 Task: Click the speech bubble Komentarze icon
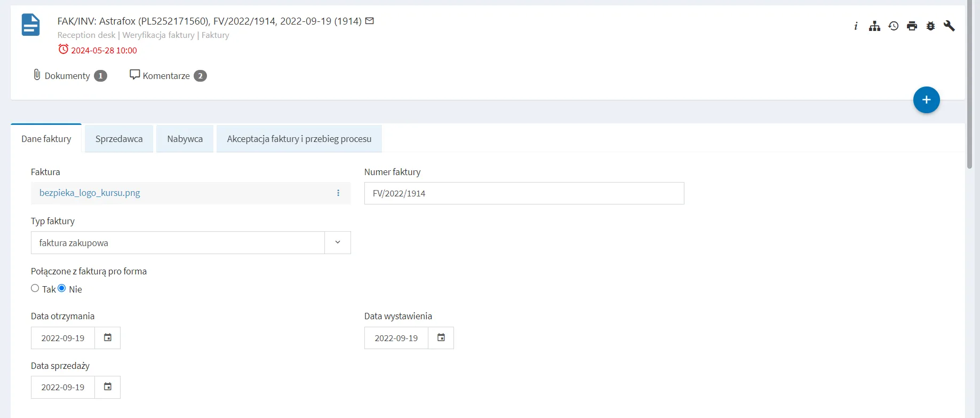(x=135, y=75)
